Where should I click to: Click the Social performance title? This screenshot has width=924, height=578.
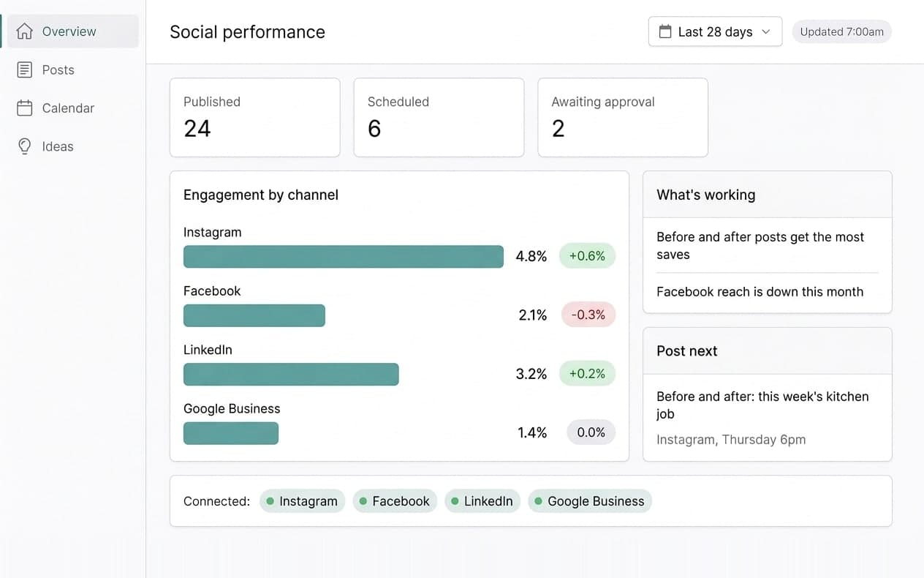pyautogui.click(x=247, y=31)
